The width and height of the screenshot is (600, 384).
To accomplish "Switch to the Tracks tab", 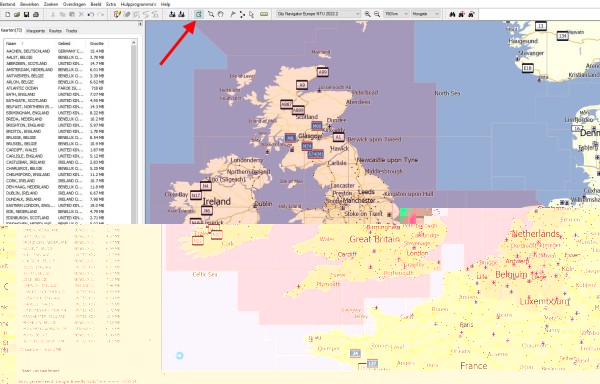I will pyautogui.click(x=72, y=31).
